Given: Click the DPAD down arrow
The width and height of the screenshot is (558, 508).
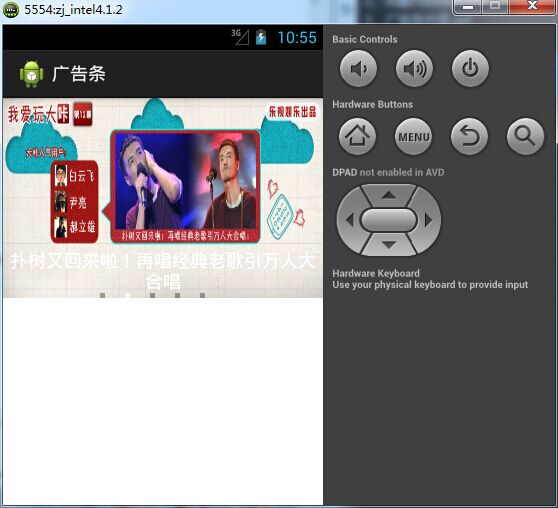Looking at the screenshot, I should pyautogui.click(x=389, y=245).
